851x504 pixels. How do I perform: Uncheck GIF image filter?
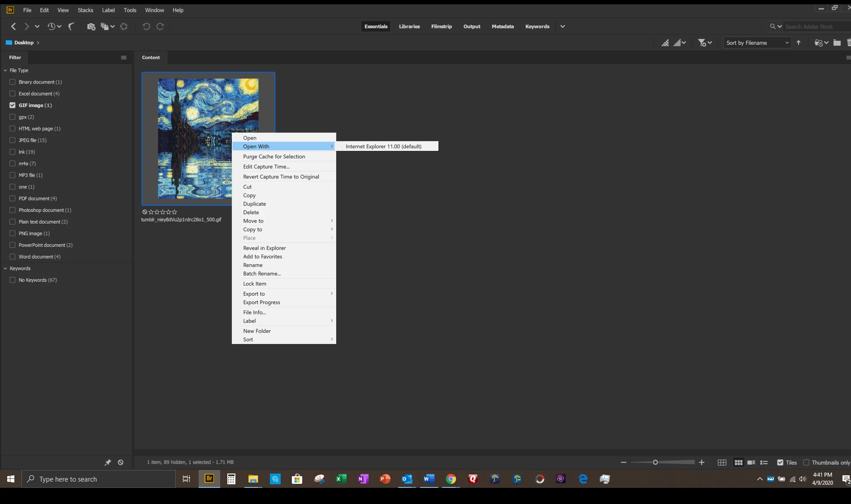(x=13, y=105)
